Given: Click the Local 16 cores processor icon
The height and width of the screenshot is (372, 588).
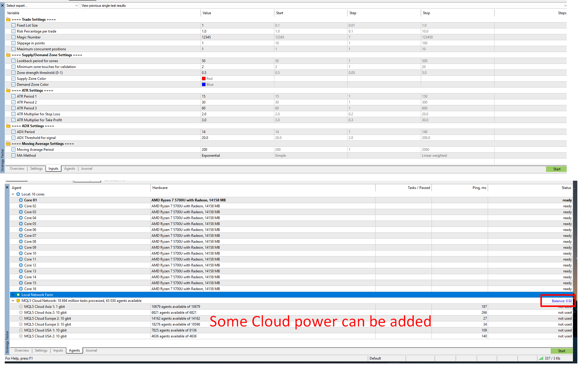Looking at the screenshot, I should (18, 194).
